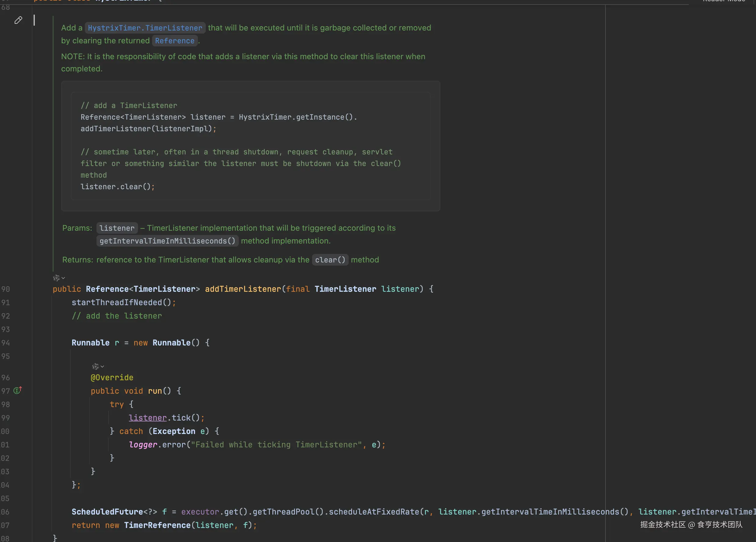Click the underlined listener variable in tick call
The height and width of the screenshot is (542, 756).
click(x=148, y=418)
